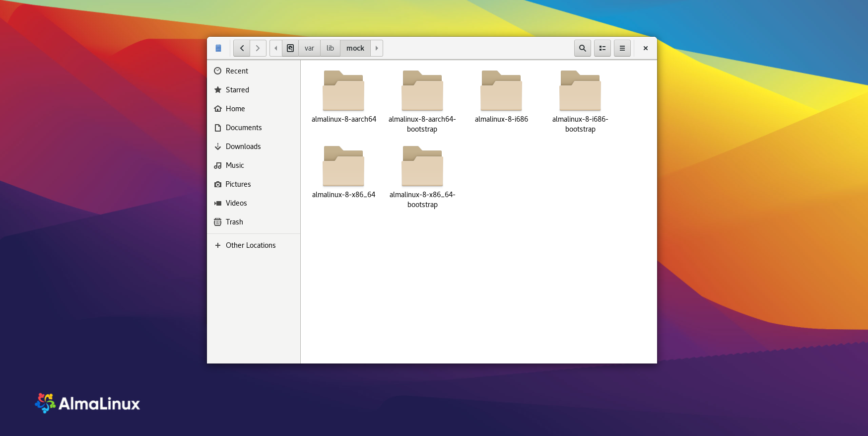Go back with the left arrow
Image resolution: width=868 pixels, height=436 pixels.
pos(242,48)
